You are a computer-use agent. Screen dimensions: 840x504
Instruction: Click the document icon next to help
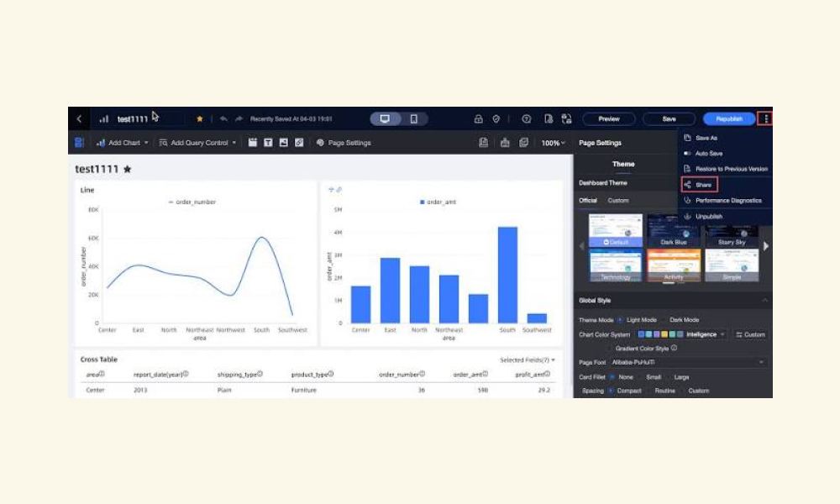(x=549, y=119)
